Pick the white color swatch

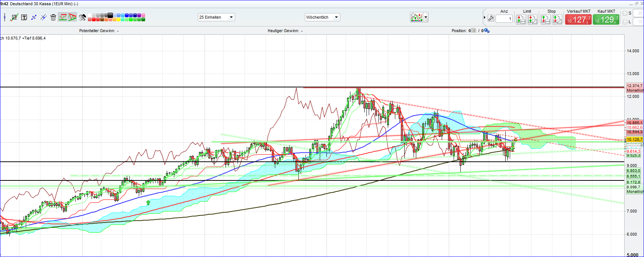(x=90, y=15)
